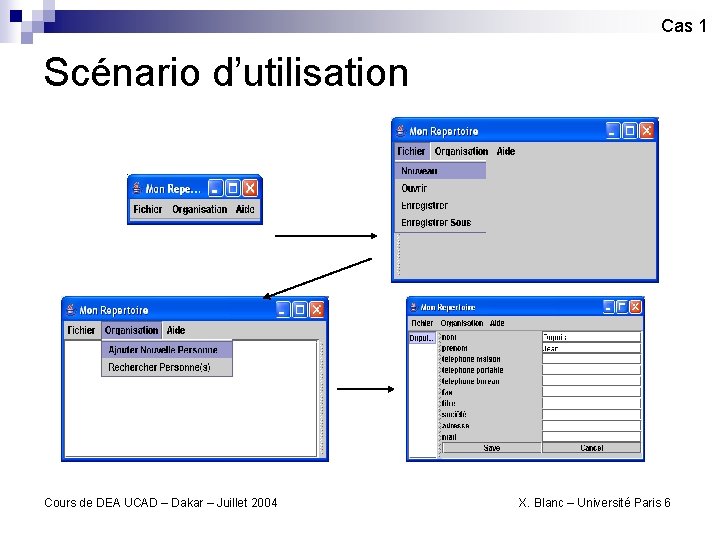
Task: Choose Nouveau in the open Fichier menu
Action: [440, 171]
